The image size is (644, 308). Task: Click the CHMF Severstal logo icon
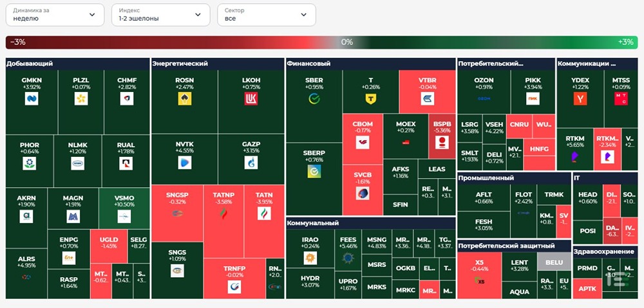[x=126, y=98]
